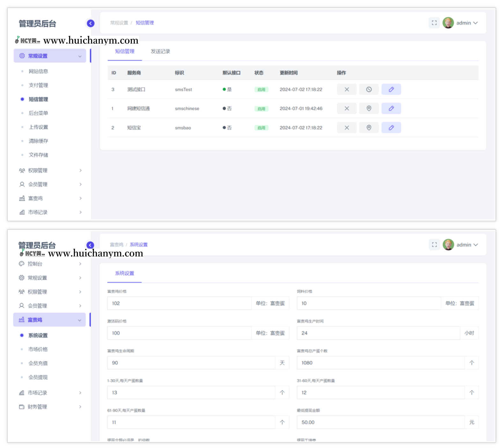This screenshot has height=448, width=501.
Task: Click admin avatar in lower window
Action: tap(448, 245)
